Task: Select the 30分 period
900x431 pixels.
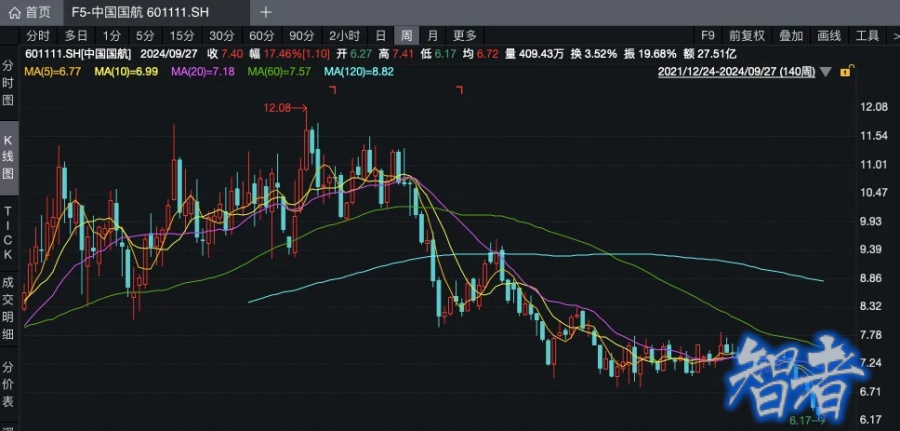Action: tap(222, 36)
